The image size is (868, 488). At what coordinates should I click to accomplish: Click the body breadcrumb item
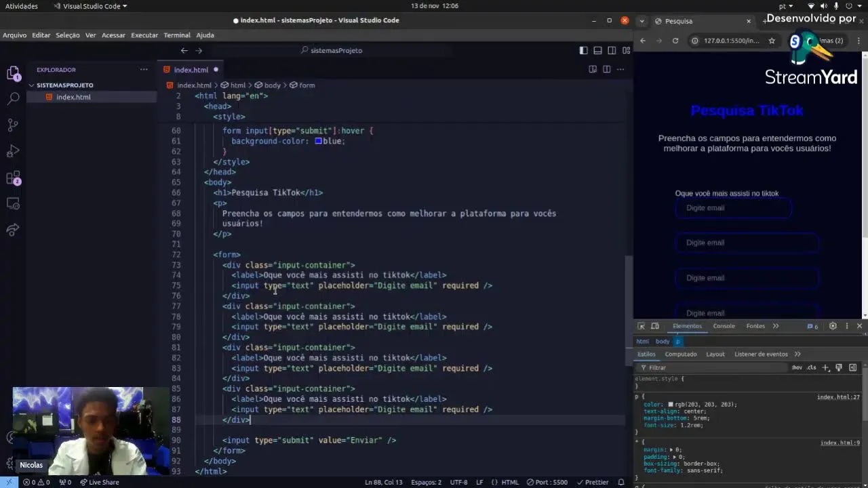[268, 85]
